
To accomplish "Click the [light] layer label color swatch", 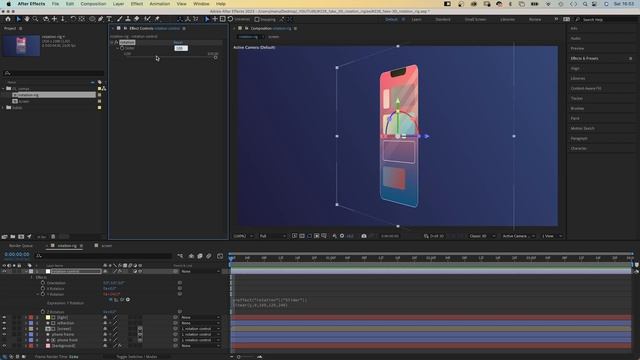I will pyautogui.click(x=31, y=317).
